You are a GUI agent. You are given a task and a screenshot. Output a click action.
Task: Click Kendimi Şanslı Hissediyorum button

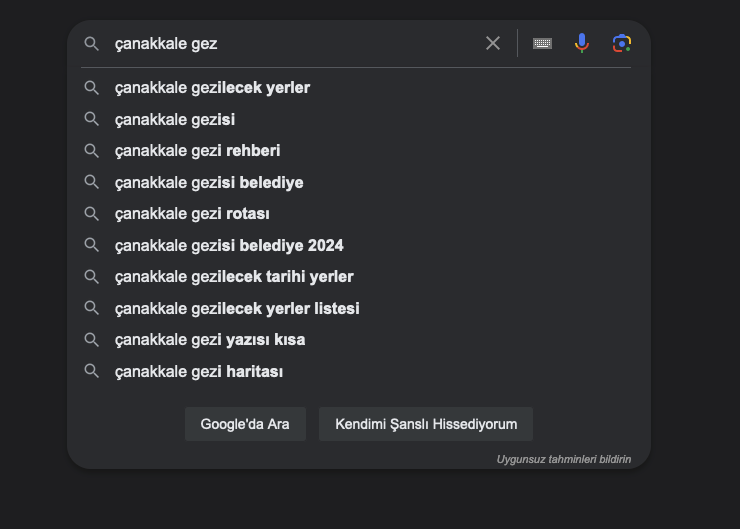click(426, 424)
